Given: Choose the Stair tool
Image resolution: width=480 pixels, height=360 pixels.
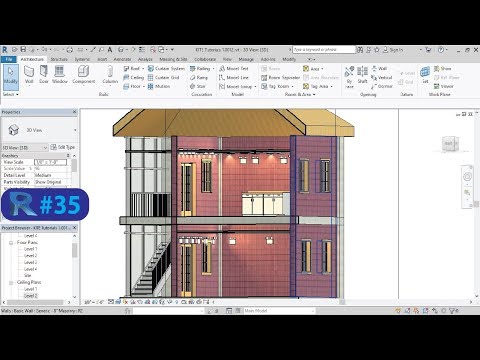Looking at the screenshot, I should 198,86.
